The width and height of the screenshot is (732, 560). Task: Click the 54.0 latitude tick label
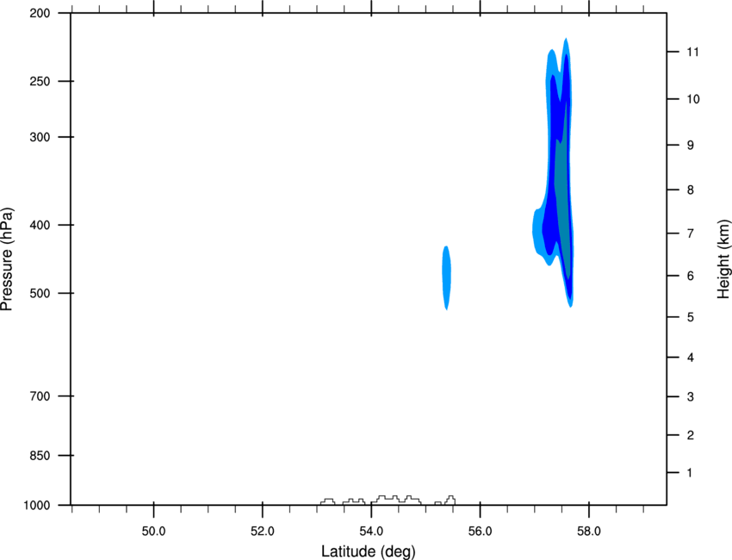pyautogui.click(x=371, y=532)
